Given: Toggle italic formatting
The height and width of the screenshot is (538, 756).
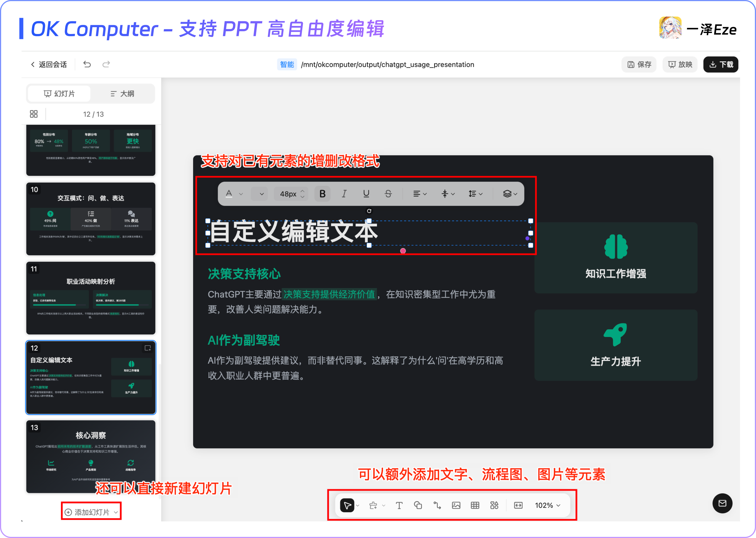Looking at the screenshot, I should pyautogui.click(x=344, y=194).
